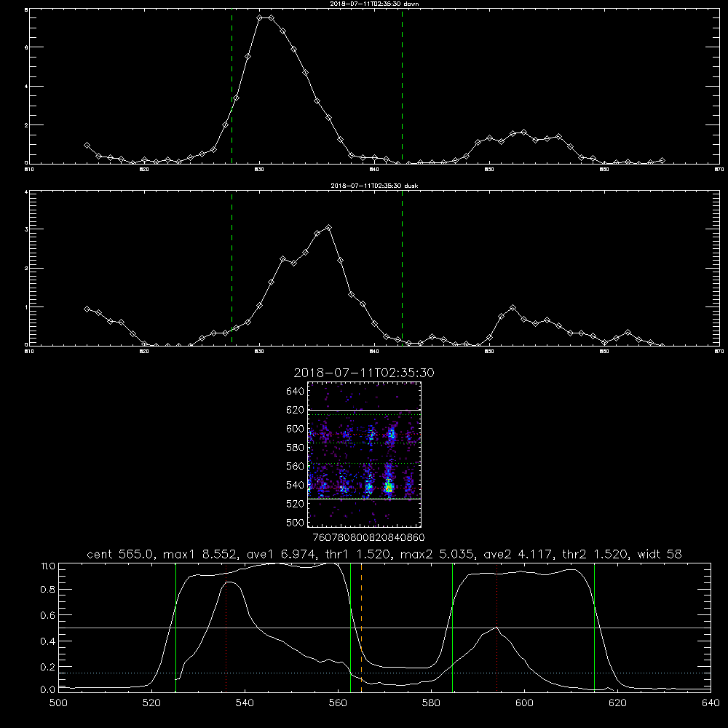Click heatmap x-axis labels 760780800820840860
This screenshot has height=728, width=728.
(x=369, y=538)
